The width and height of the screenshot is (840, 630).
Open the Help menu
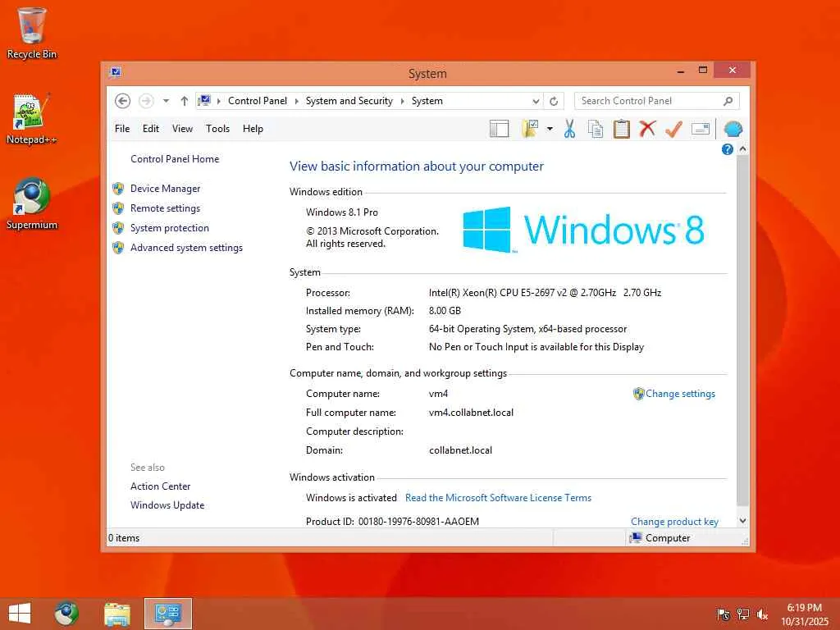(253, 129)
